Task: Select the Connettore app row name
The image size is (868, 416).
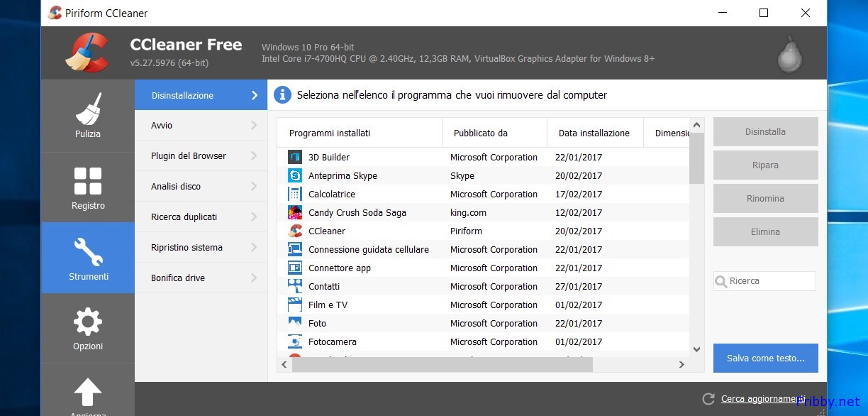Action: coord(340,268)
